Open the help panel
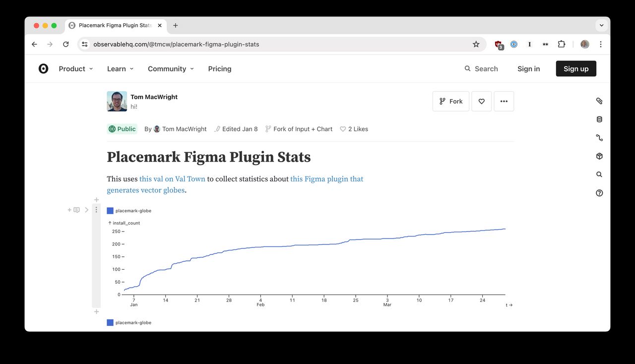 tap(599, 192)
